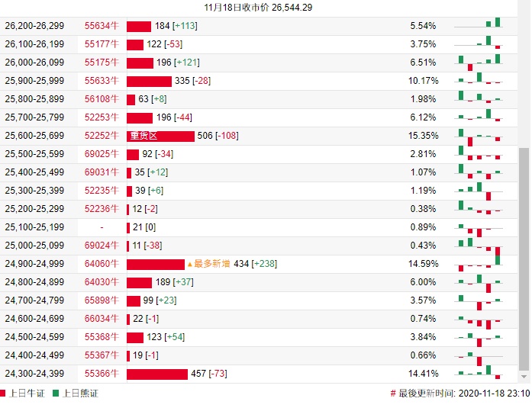Open the mini trend chart for 26,200-26,299
This screenshot has height=408, width=532.
point(479,26)
